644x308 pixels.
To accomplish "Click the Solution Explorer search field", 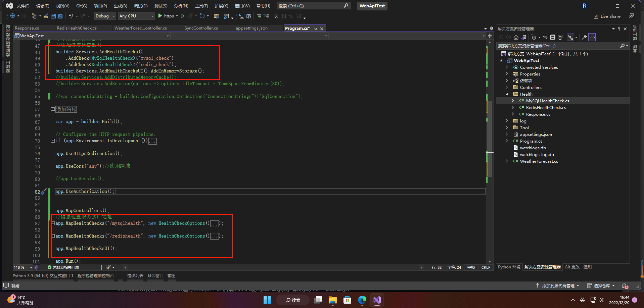I will pos(562,46).
